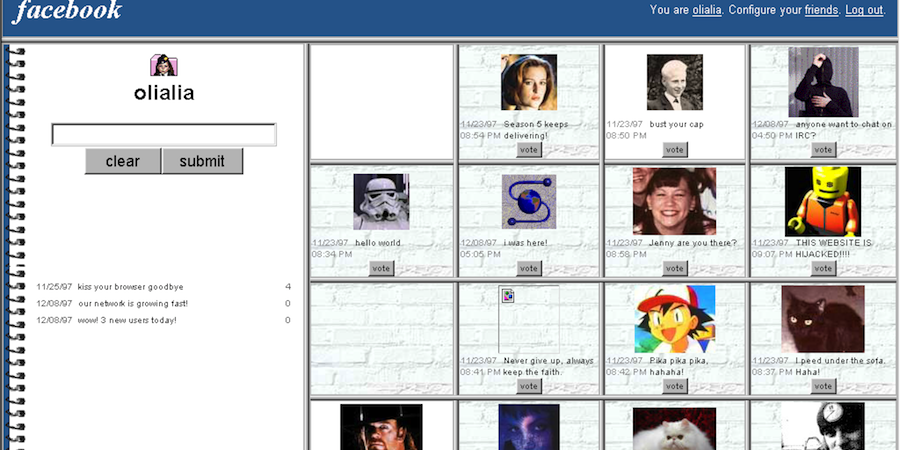
Task: Vote for 'bust your cap' post
Action: click(x=674, y=150)
